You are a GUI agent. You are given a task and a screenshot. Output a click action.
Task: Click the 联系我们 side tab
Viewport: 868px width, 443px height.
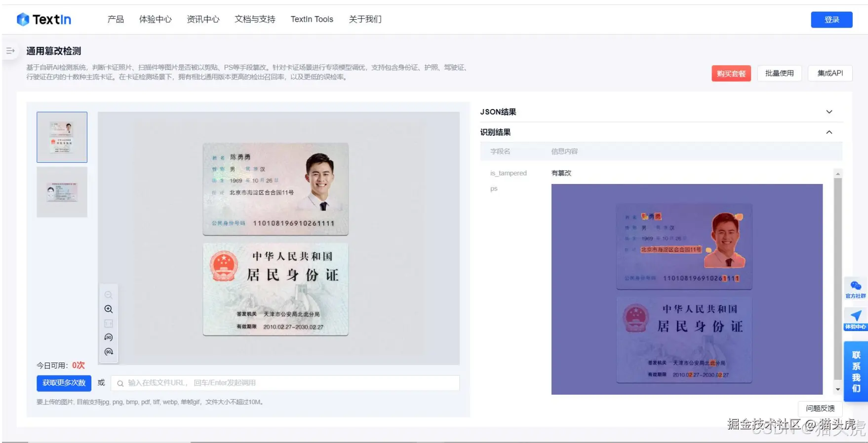856,371
